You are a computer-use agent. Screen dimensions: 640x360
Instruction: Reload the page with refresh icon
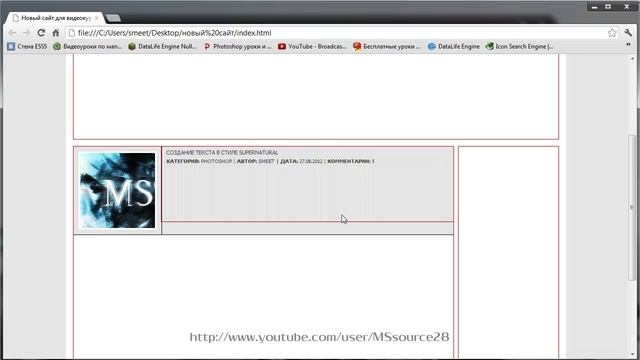(41, 33)
